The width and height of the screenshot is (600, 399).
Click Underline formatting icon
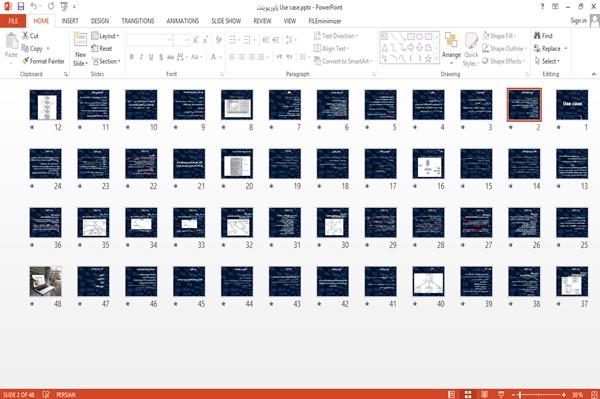(x=151, y=57)
